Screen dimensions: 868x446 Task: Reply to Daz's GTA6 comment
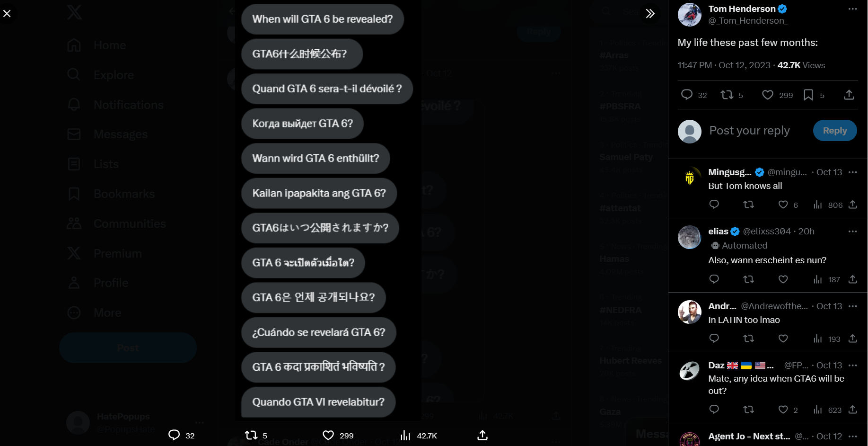(714, 410)
